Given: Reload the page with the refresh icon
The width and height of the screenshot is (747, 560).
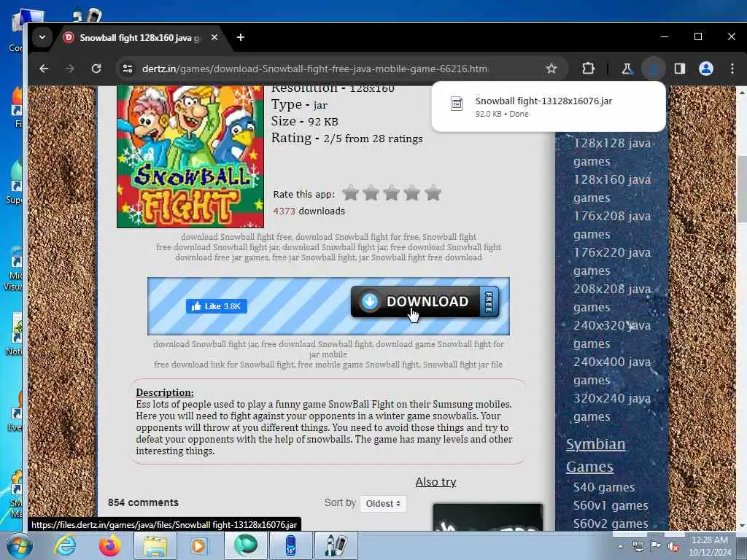Looking at the screenshot, I should point(96,69).
